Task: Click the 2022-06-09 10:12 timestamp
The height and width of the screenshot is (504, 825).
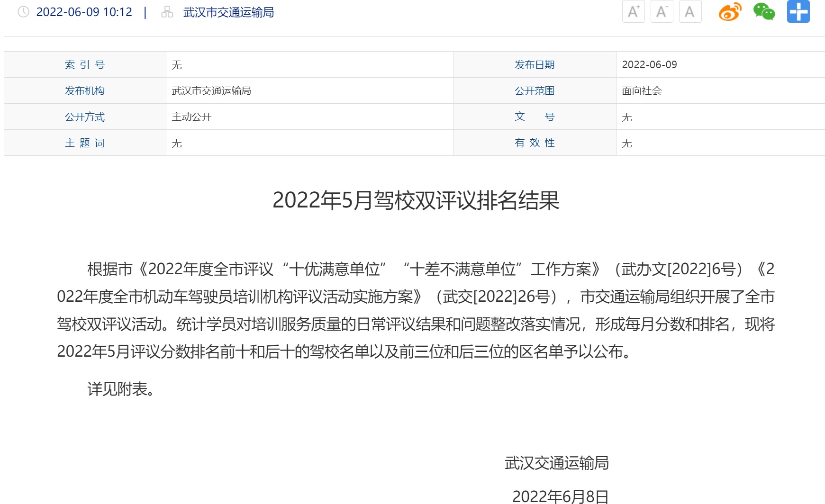Action: (x=84, y=12)
